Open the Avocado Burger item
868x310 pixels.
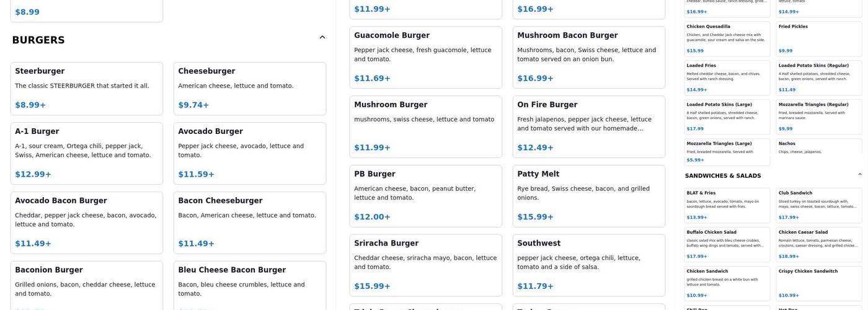[x=249, y=153]
